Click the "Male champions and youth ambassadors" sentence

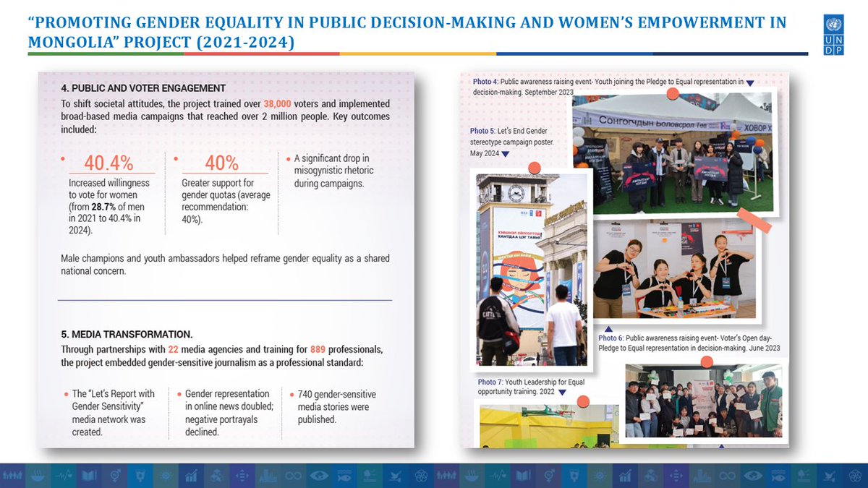click(x=226, y=265)
